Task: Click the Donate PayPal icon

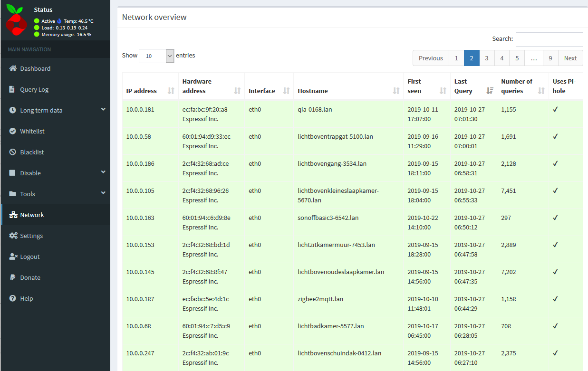Action: coord(12,277)
